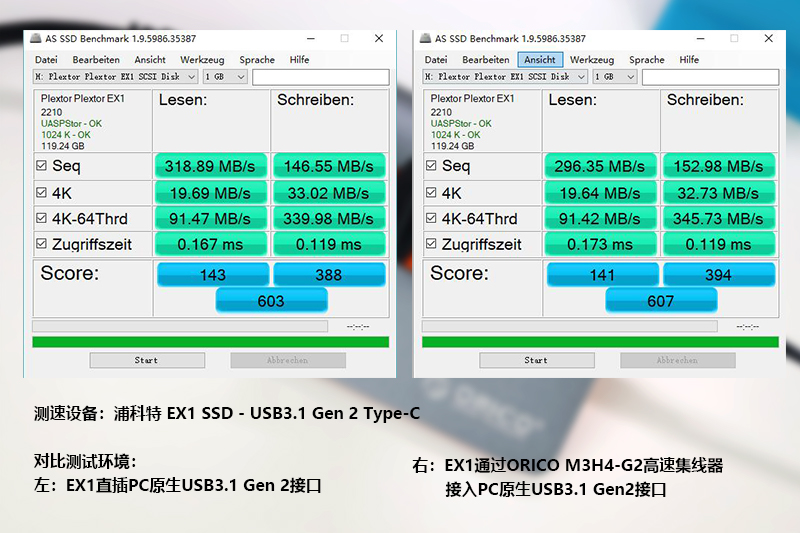Image resolution: width=800 pixels, height=533 pixels.
Task: Open drive selection dropdown in left window
Action: point(115,77)
